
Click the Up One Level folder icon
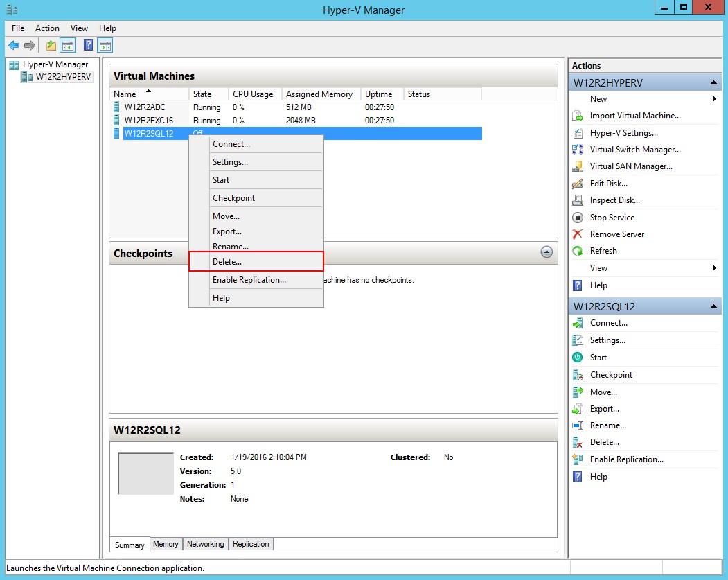51,46
